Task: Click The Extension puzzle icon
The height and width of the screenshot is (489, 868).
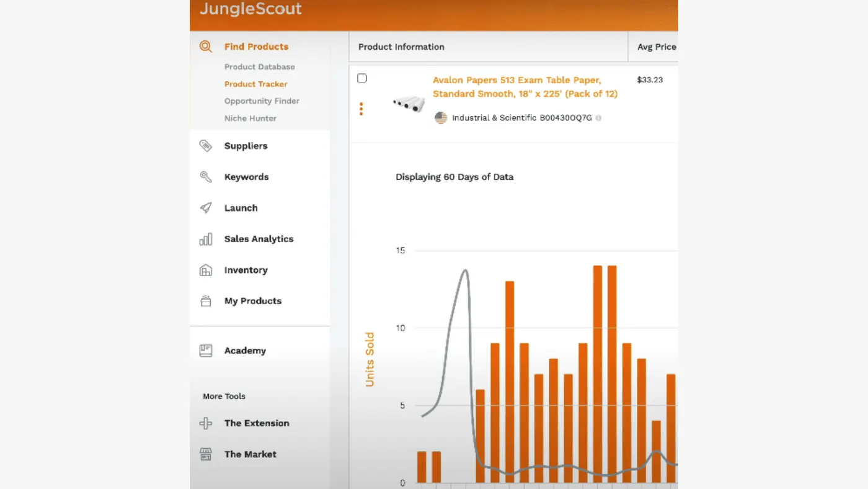Action: tap(206, 423)
